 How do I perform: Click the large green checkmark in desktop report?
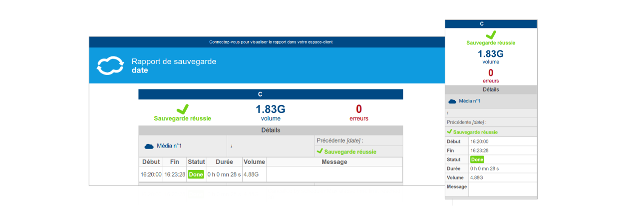(183, 108)
